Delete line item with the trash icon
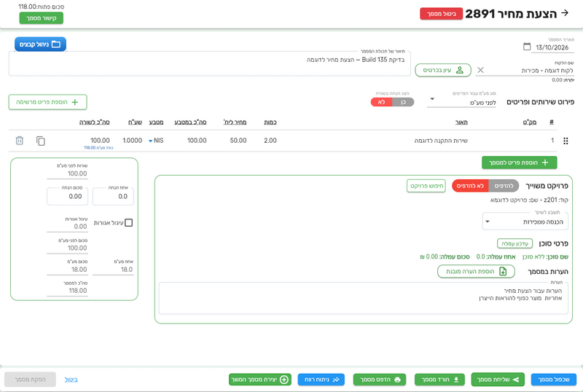583x392 pixels. click(x=20, y=141)
